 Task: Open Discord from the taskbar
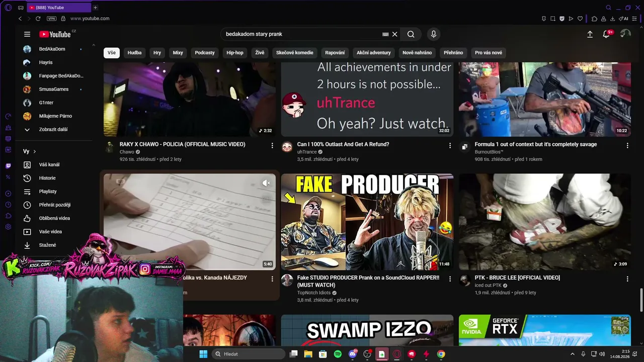point(353,354)
